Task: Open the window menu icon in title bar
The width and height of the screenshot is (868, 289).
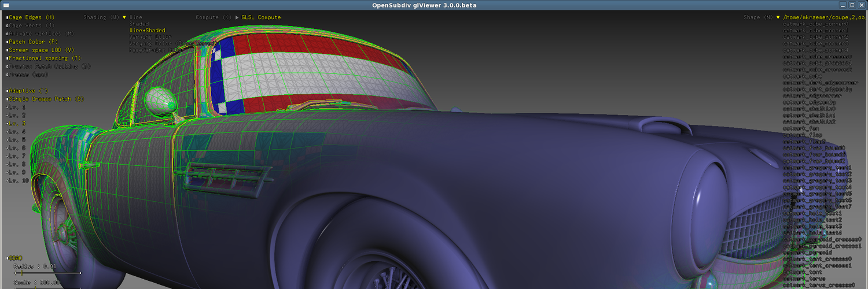Action: coord(5,5)
